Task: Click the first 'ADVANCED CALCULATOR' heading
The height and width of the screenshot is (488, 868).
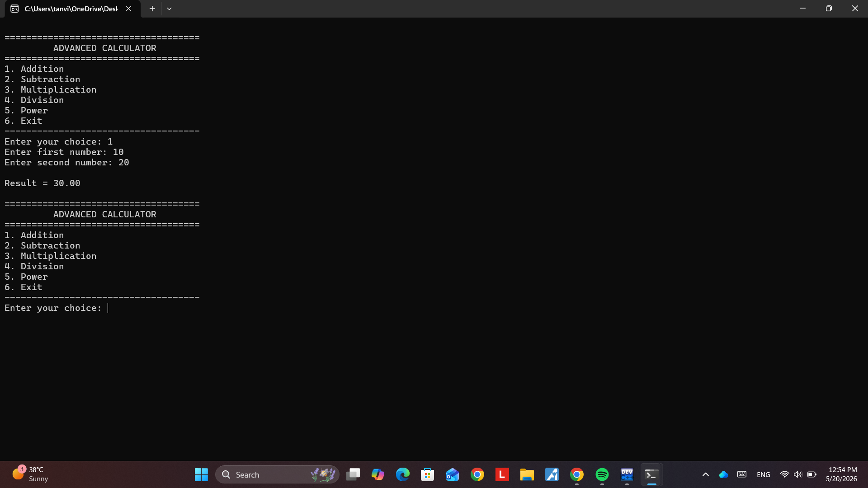Action: [105, 48]
